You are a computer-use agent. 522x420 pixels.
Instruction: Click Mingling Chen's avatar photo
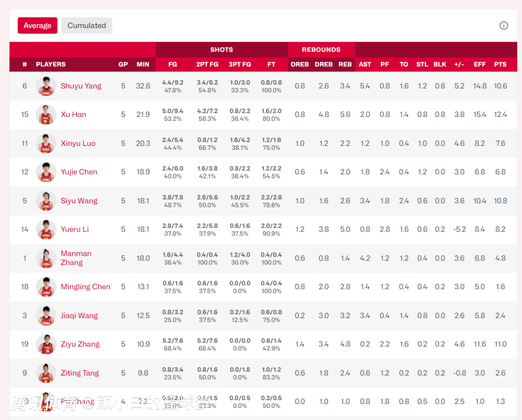coord(46,287)
